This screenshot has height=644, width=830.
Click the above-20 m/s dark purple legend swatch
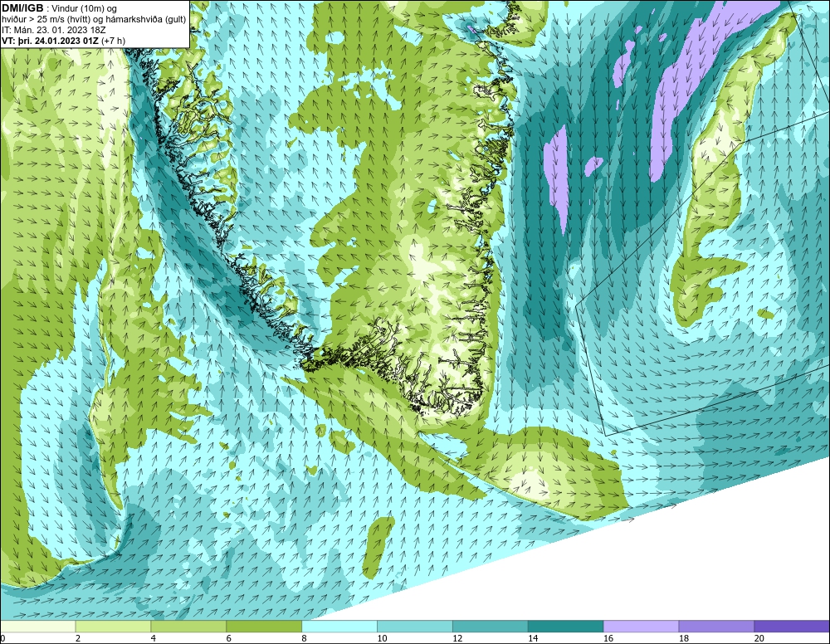(x=792, y=627)
